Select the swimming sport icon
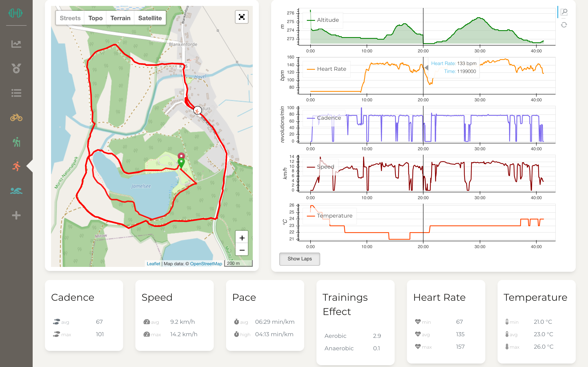This screenshot has width=588, height=367. coord(16,191)
